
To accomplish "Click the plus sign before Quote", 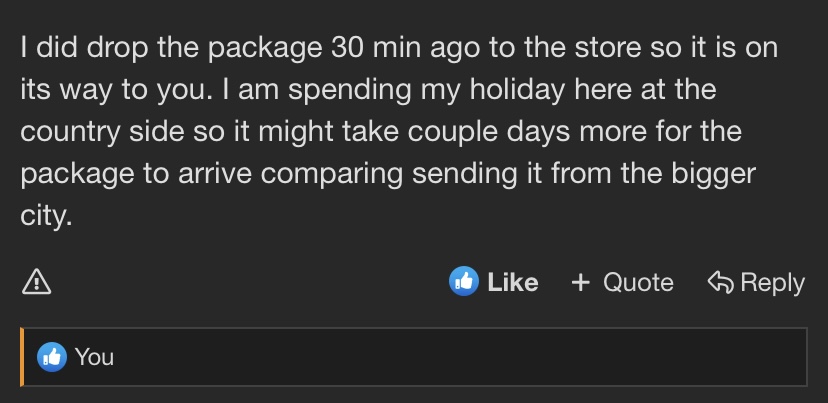I will coord(580,283).
